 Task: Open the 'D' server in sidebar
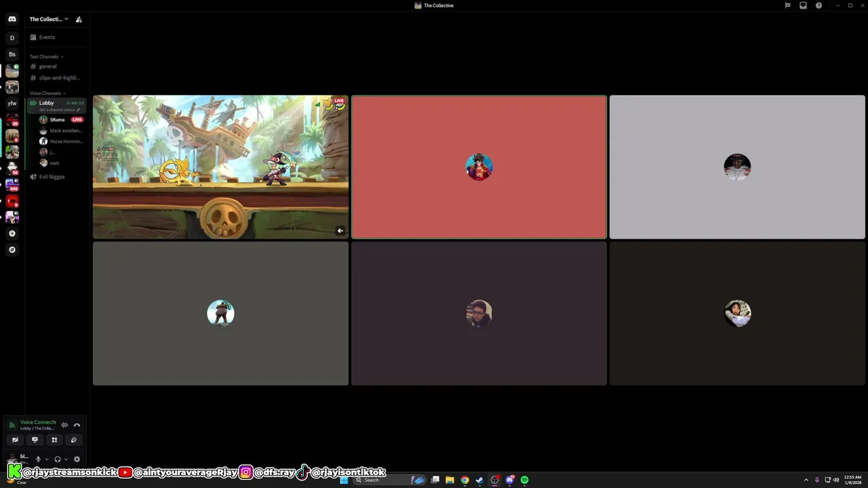[x=12, y=38]
